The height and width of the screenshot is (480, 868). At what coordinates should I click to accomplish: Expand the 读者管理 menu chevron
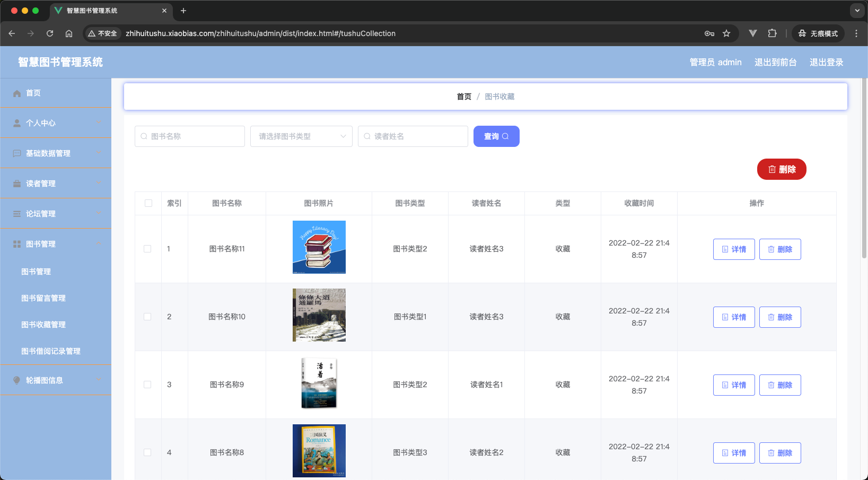(98, 183)
